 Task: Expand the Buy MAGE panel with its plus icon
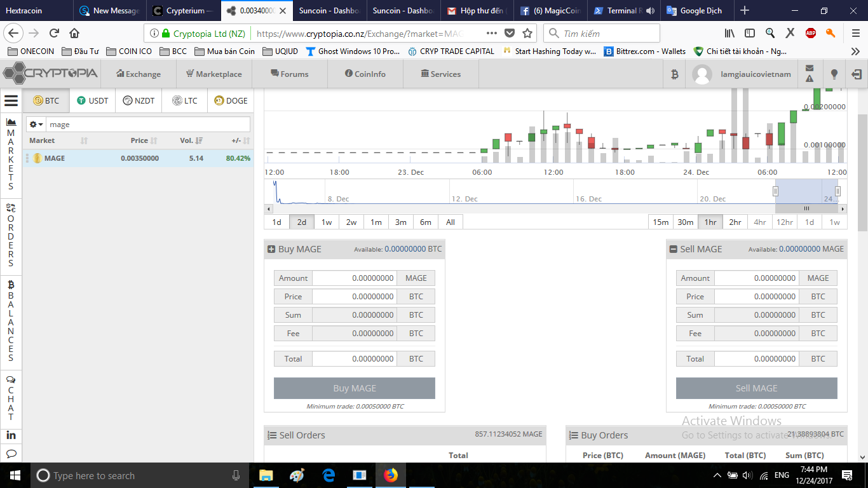tap(271, 249)
